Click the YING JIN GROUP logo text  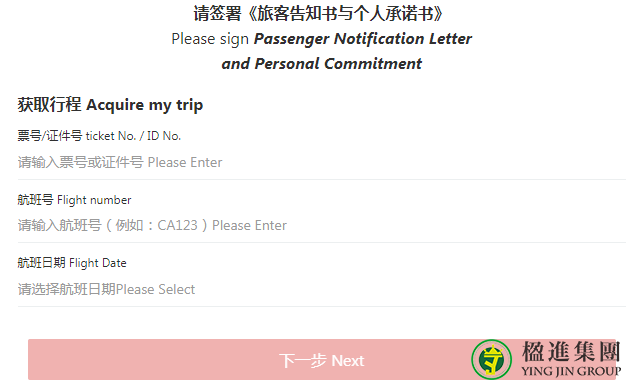point(571,371)
